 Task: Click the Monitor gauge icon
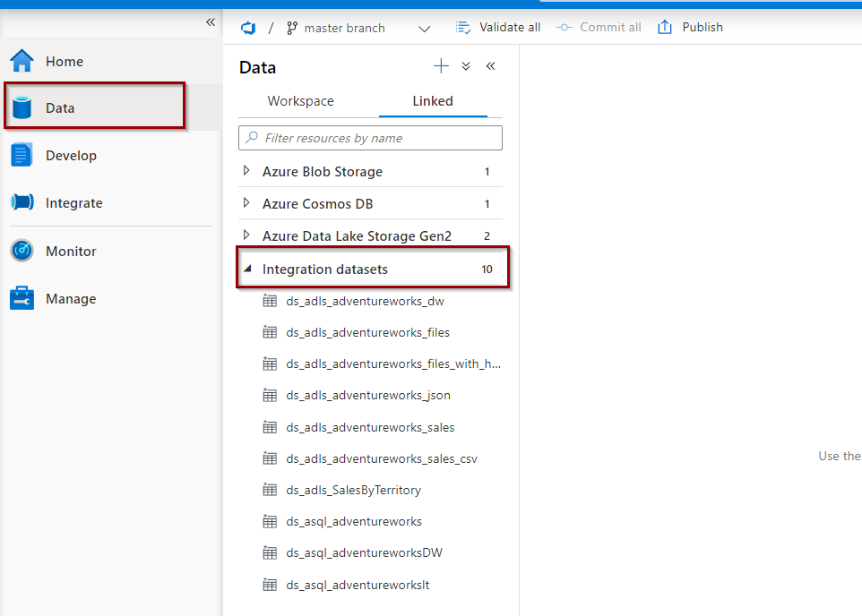click(x=22, y=251)
